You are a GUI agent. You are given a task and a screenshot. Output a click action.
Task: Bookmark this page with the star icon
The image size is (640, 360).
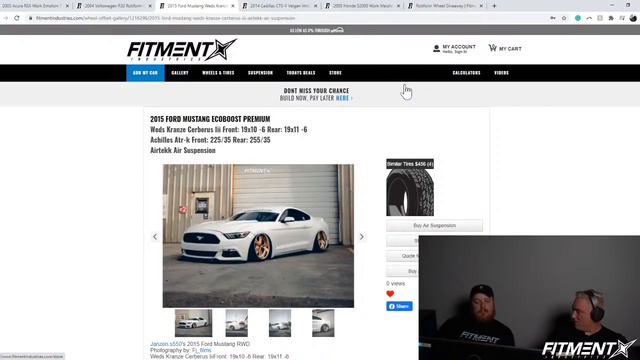click(x=564, y=18)
